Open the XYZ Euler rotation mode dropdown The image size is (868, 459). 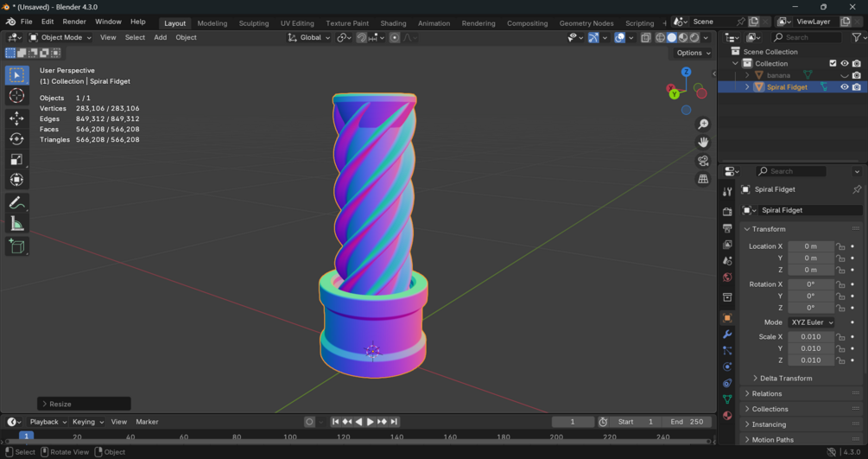(812, 322)
